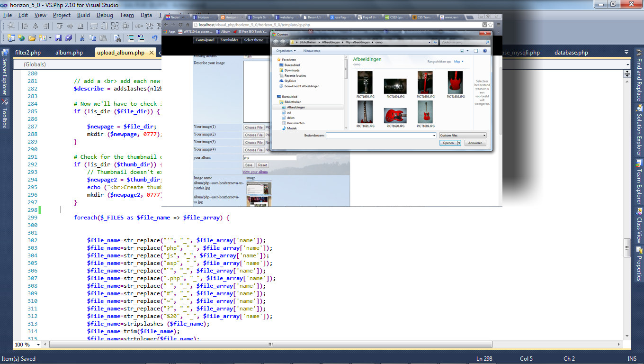
Task: Click the Cut scissors icon
Action: [x=82, y=38]
